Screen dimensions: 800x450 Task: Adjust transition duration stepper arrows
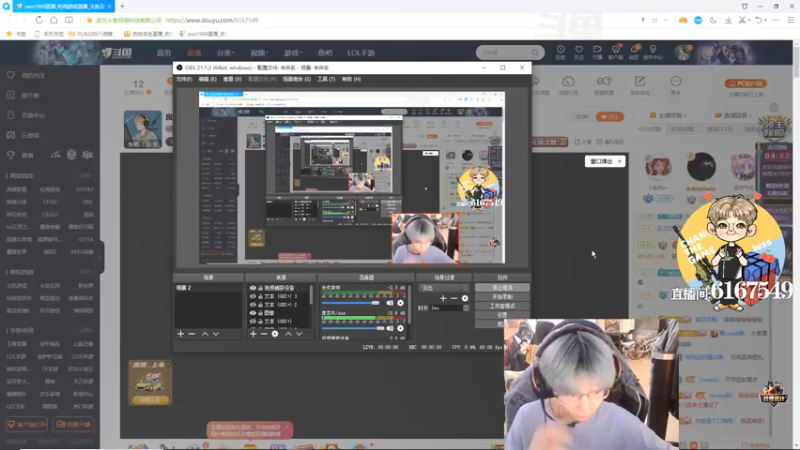click(466, 308)
